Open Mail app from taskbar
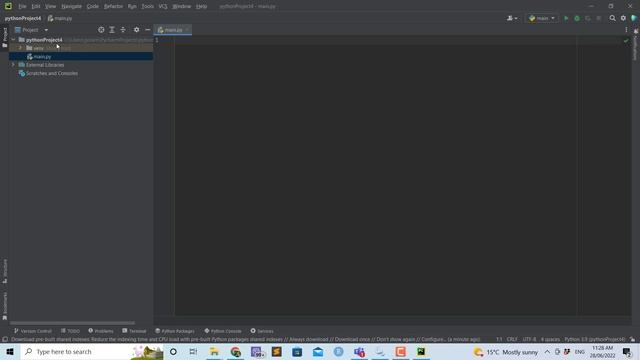The width and height of the screenshot is (640, 360). point(318,351)
